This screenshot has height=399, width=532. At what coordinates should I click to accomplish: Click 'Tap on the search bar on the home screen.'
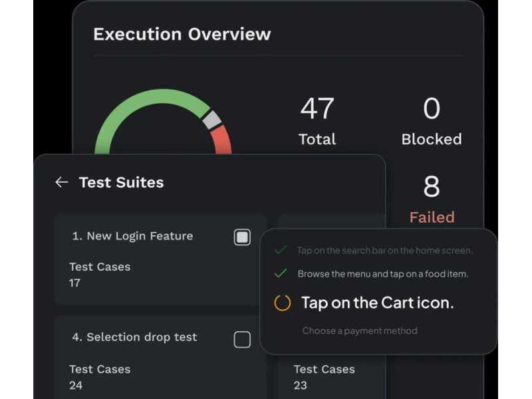point(385,251)
